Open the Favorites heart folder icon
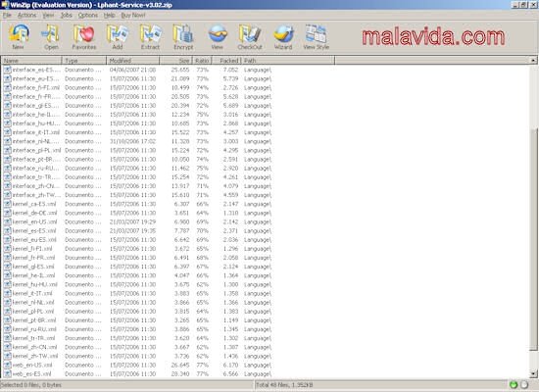 click(x=84, y=34)
